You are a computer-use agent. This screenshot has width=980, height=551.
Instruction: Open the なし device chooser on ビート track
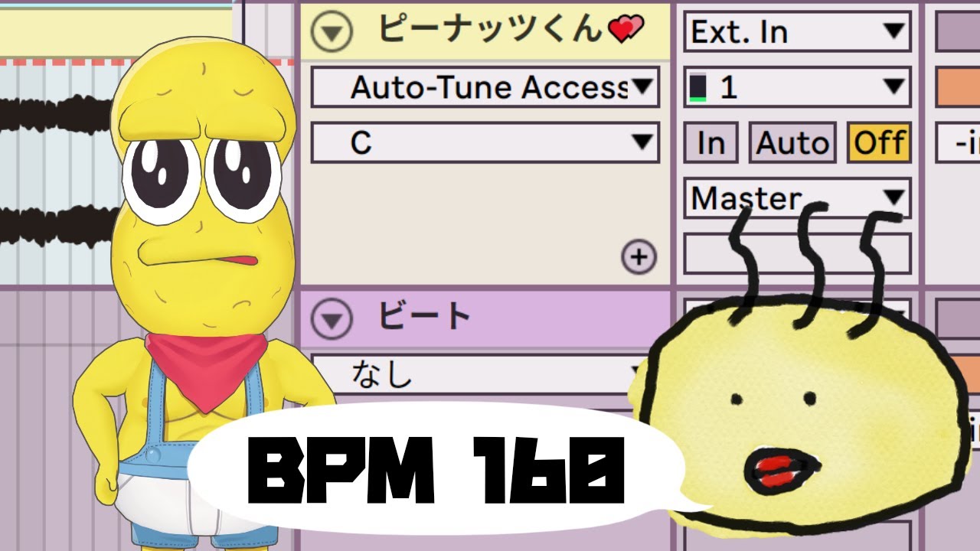click(x=485, y=375)
